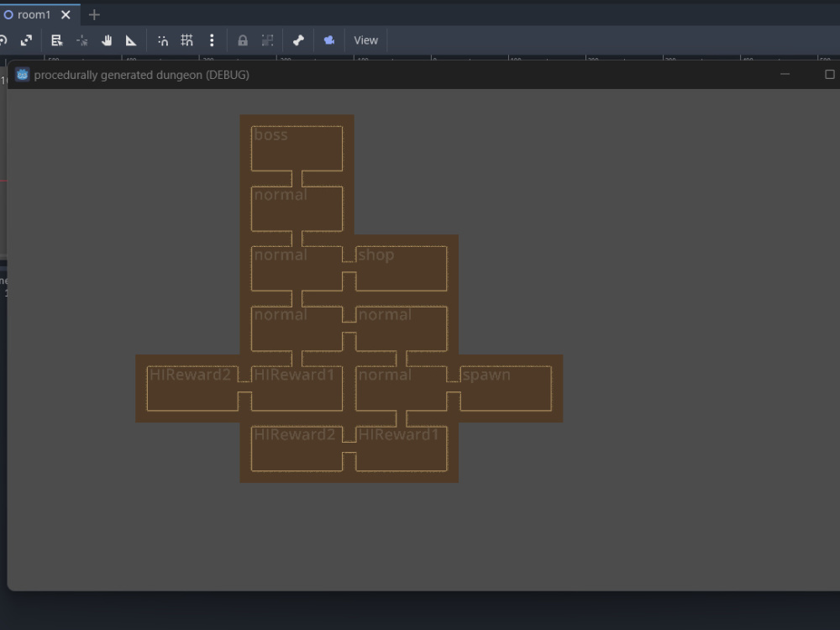Screen dimensions: 840x630
Task: Select the List Selection tool
Action: coord(56,39)
